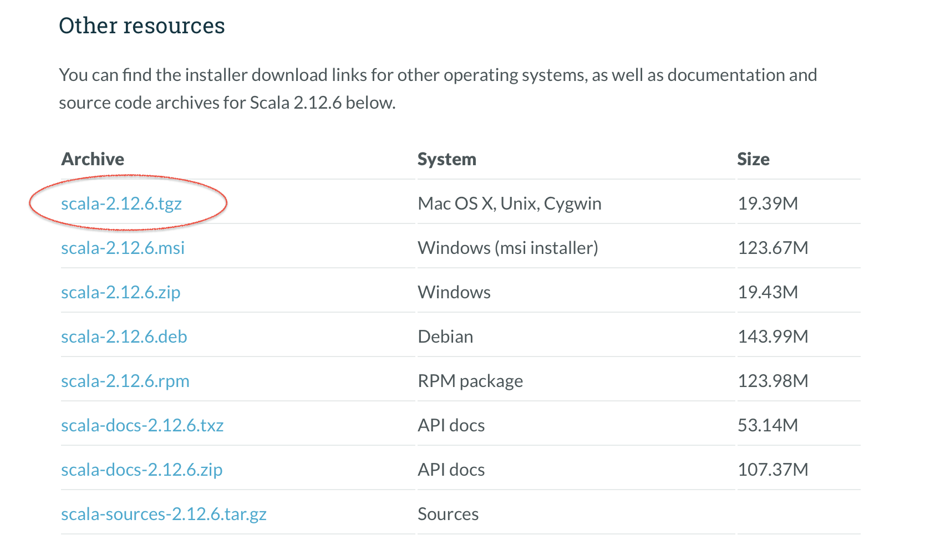Viewport: 925px width, 560px height.
Task: Click the Mac OS X, Unix, Cygwin cell
Action: click(509, 203)
